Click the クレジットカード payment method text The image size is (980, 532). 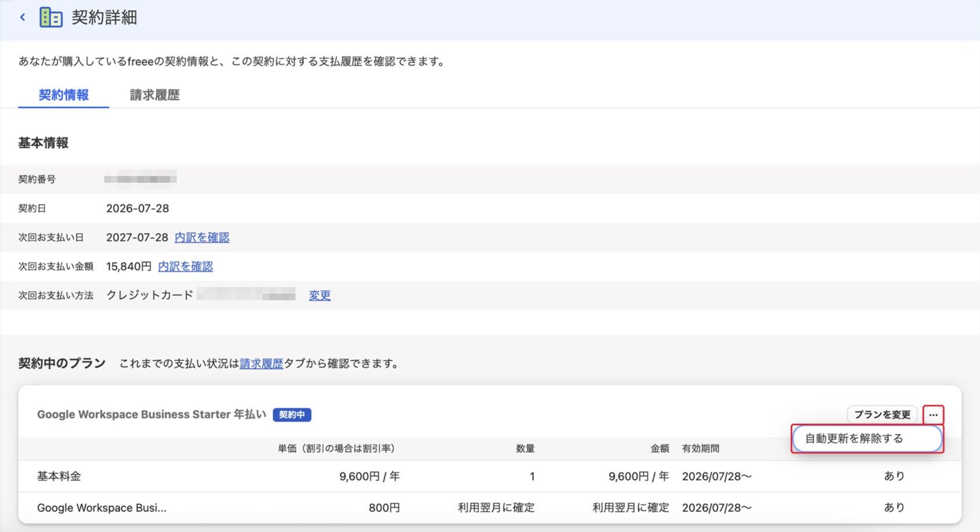(x=150, y=295)
